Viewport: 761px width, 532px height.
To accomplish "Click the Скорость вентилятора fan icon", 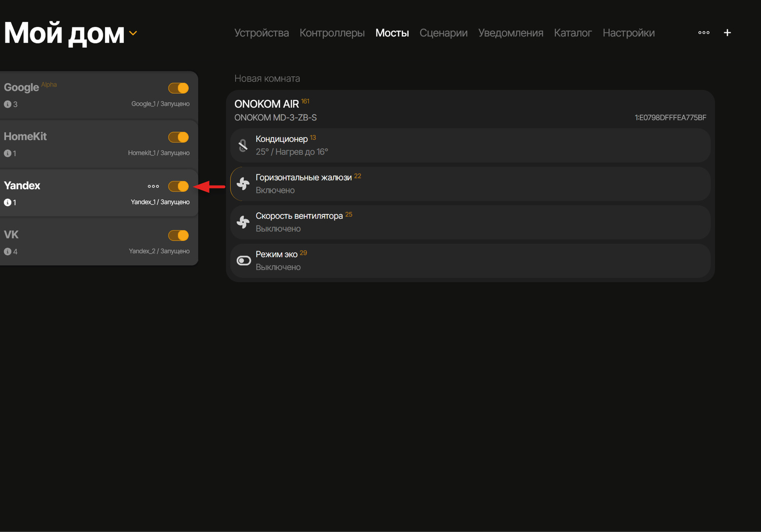I will (x=244, y=222).
